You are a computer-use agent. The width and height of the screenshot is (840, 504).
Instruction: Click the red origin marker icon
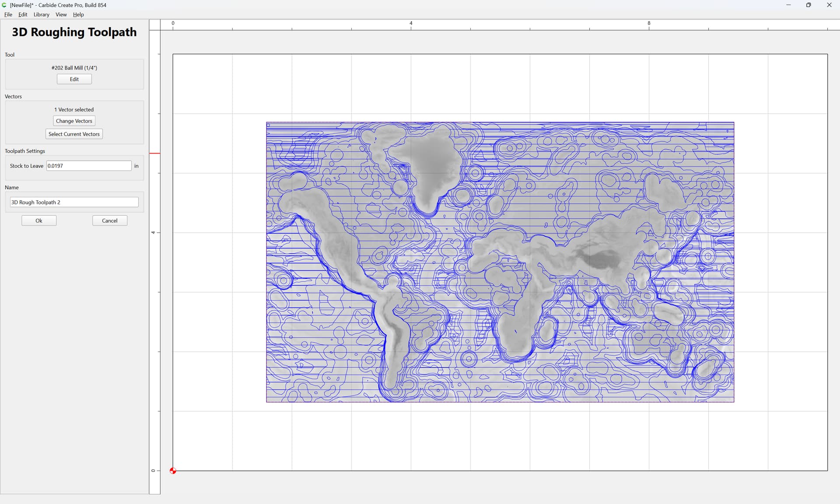[x=173, y=471]
